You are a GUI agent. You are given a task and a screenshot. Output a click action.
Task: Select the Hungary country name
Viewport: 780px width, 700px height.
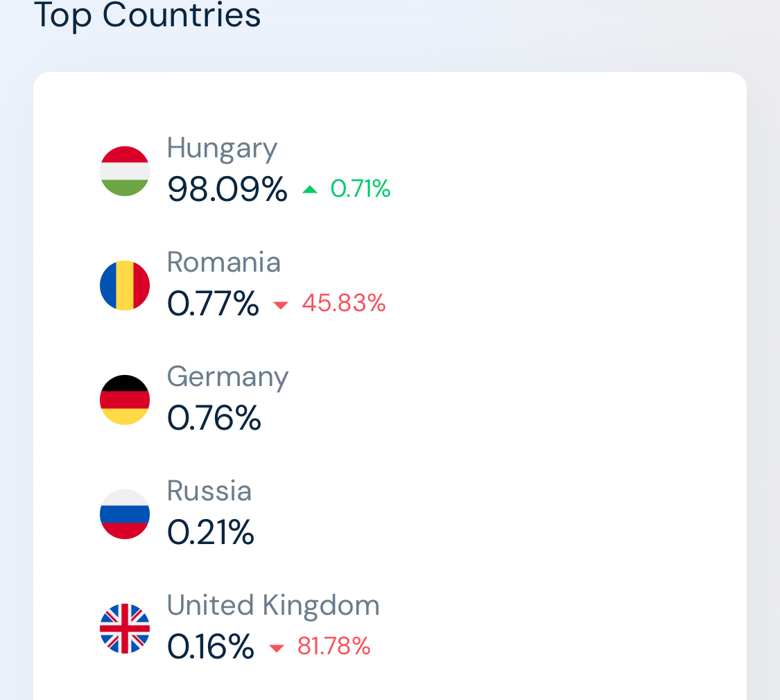[x=222, y=148]
